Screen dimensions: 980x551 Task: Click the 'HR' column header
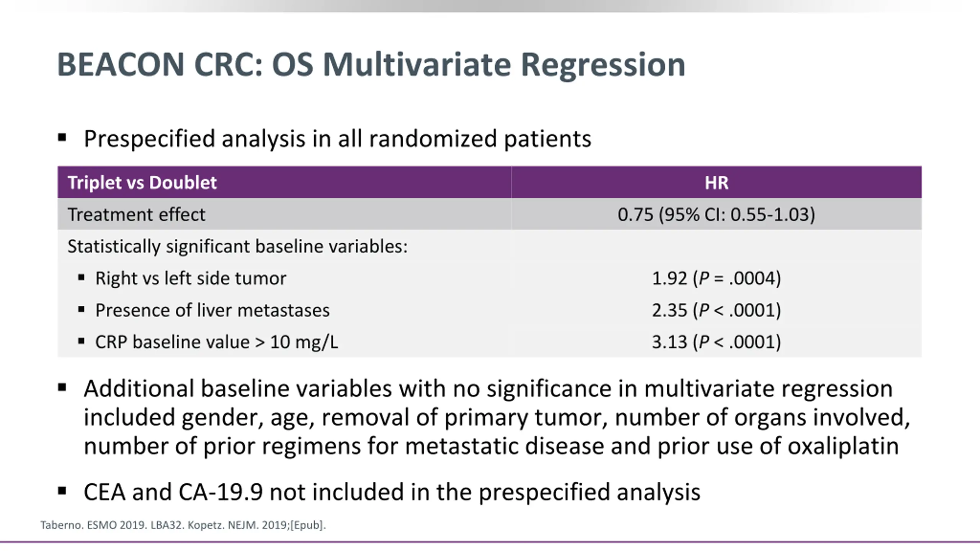716,183
